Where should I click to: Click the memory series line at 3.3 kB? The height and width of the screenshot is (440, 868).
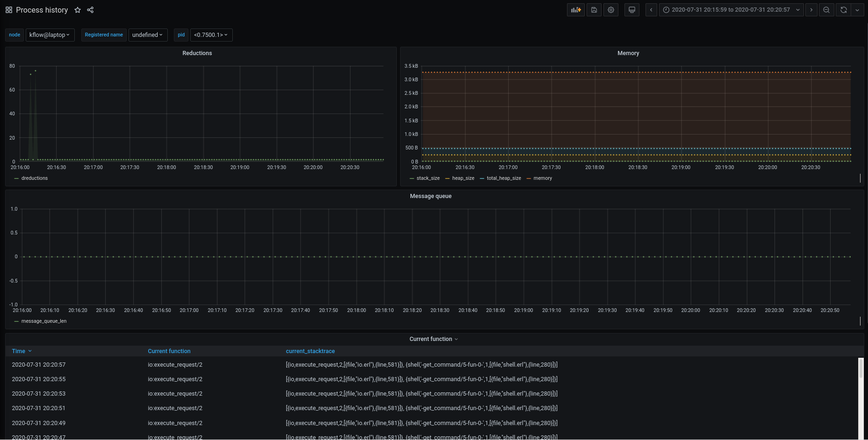(x=636, y=72)
